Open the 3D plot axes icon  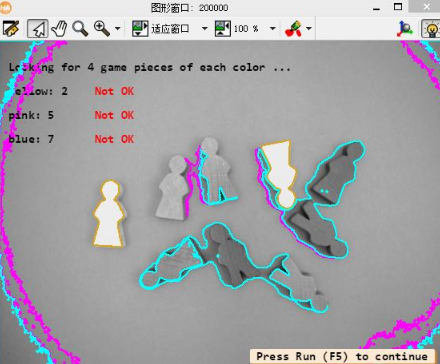pos(405,29)
